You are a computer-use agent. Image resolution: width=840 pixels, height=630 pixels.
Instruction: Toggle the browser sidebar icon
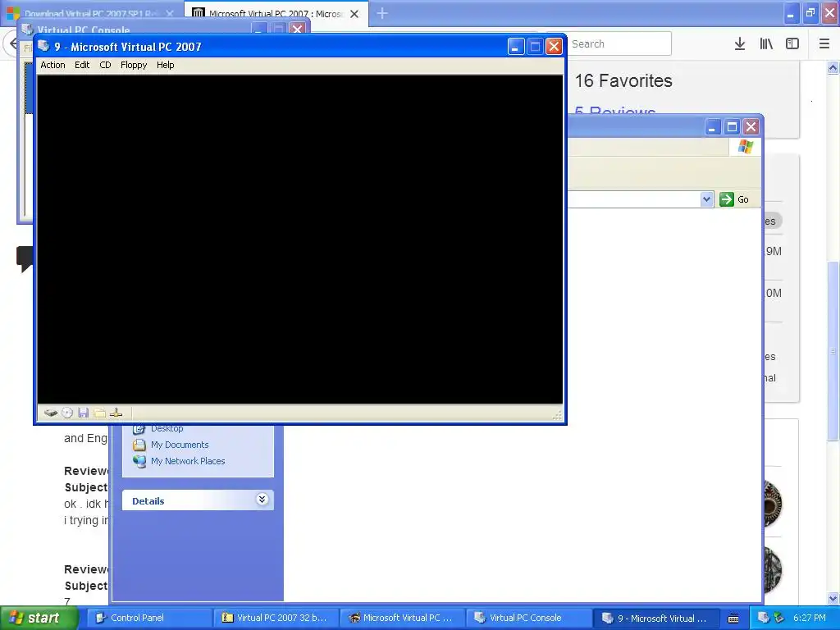(792, 44)
